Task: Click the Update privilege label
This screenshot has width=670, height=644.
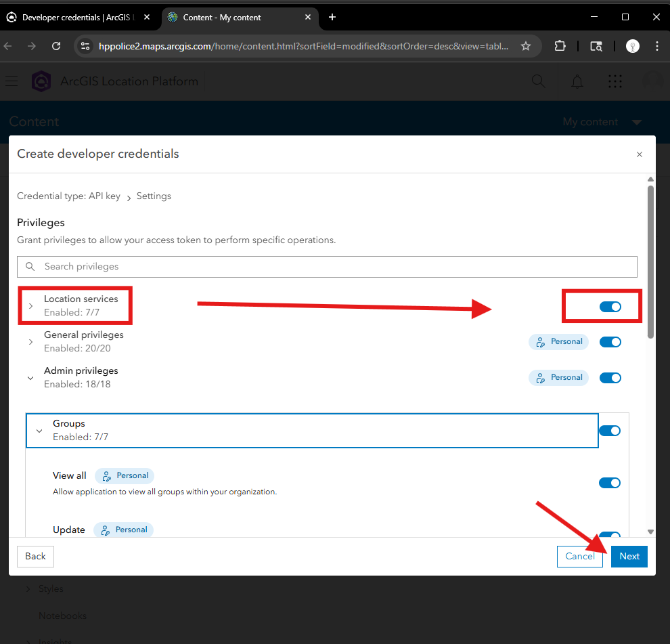Action: 69,530
